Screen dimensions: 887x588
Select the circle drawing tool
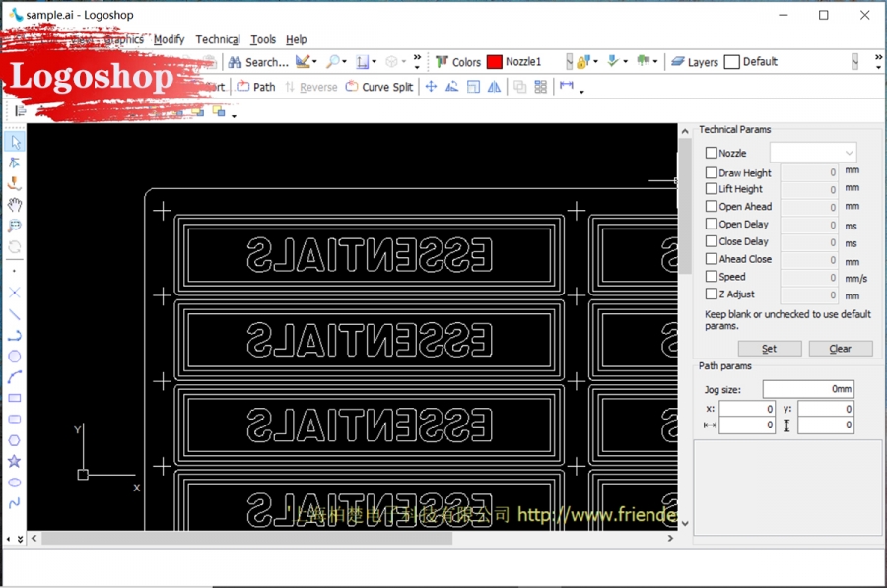tap(15, 357)
